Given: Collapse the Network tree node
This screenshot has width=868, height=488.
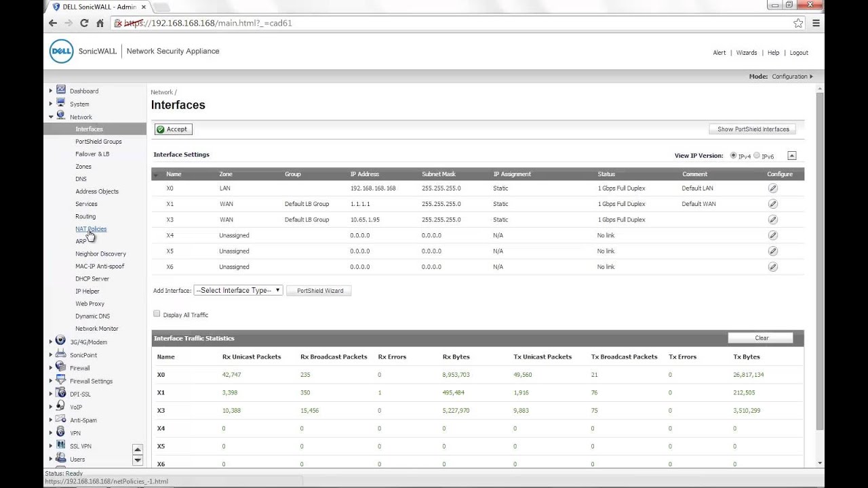Looking at the screenshot, I should coord(50,117).
